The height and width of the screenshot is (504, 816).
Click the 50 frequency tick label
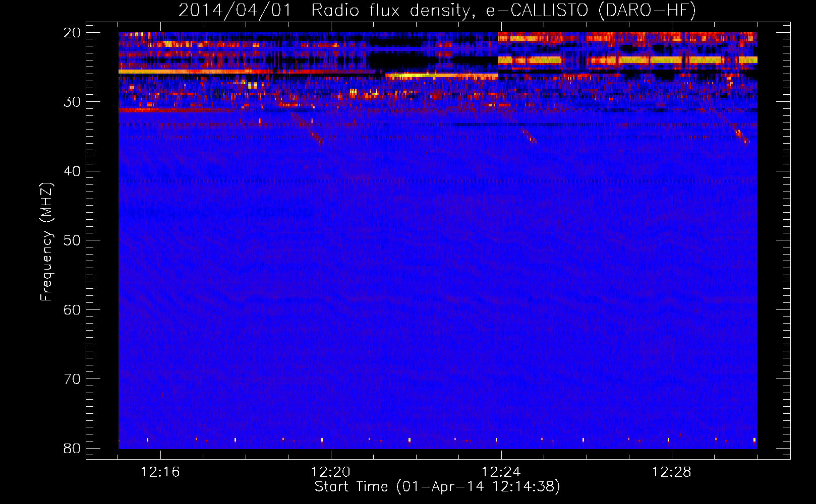point(72,240)
